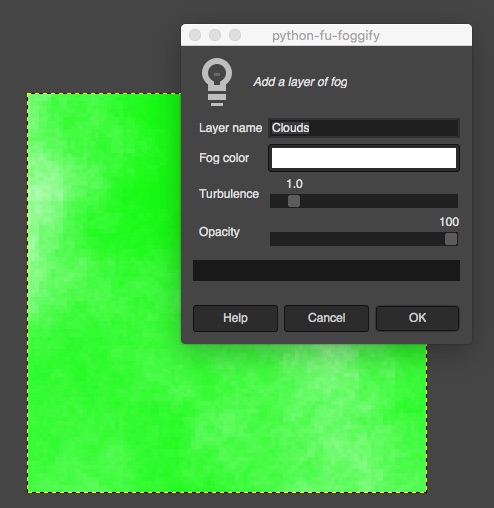Click the python-fu-foggify title bar
This screenshot has height=508, width=494.
[x=326, y=35]
